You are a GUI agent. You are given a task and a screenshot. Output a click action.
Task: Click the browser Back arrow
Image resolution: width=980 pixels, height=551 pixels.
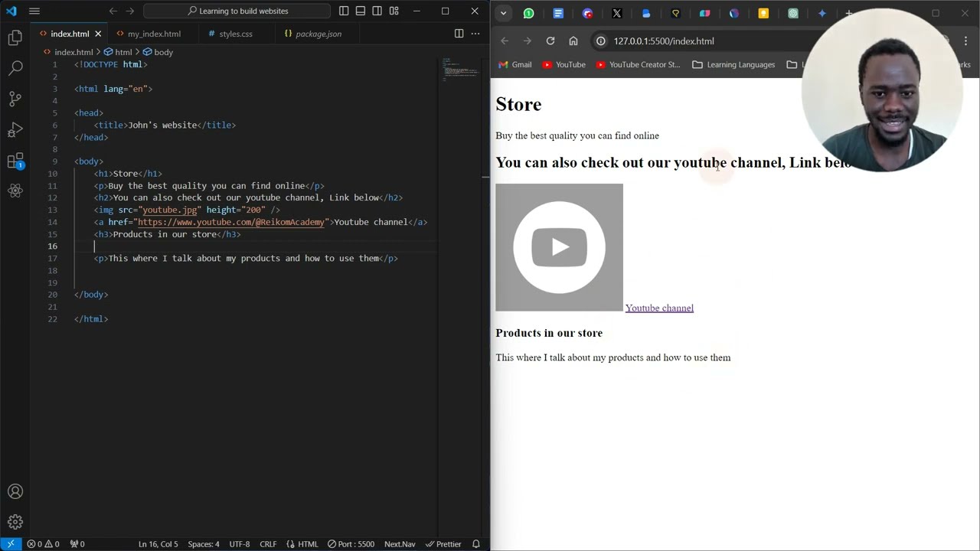(505, 41)
